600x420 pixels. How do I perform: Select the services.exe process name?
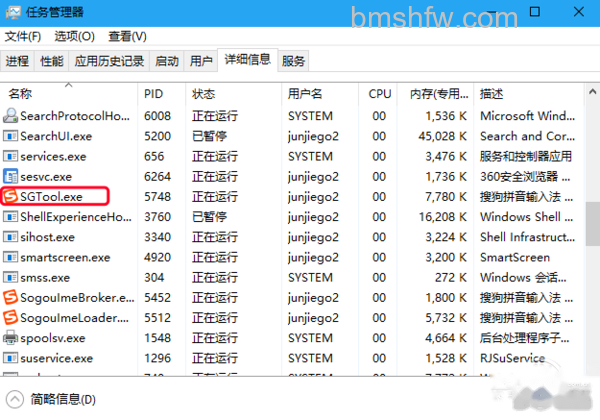point(53,156)
